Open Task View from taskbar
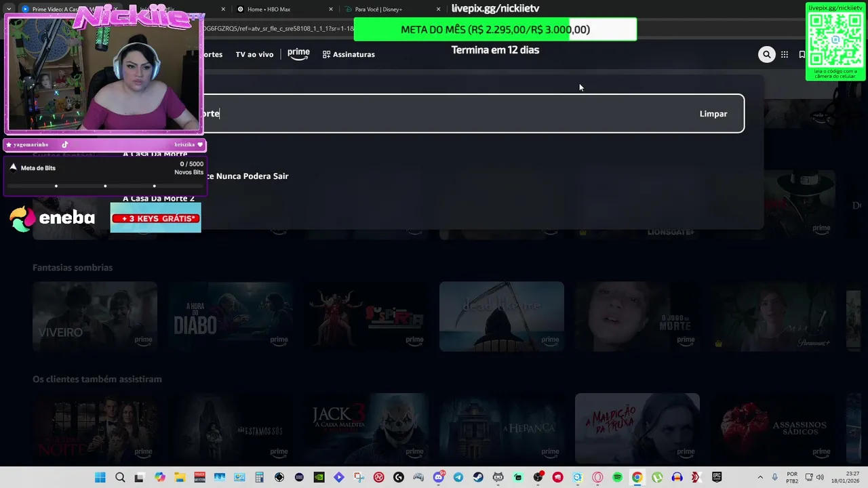 [x=140, y=477]
